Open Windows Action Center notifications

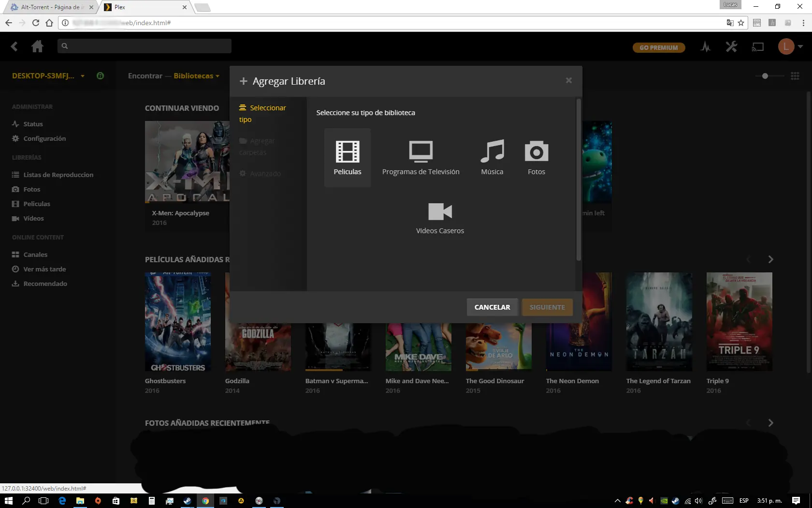[x=796, y=501]
